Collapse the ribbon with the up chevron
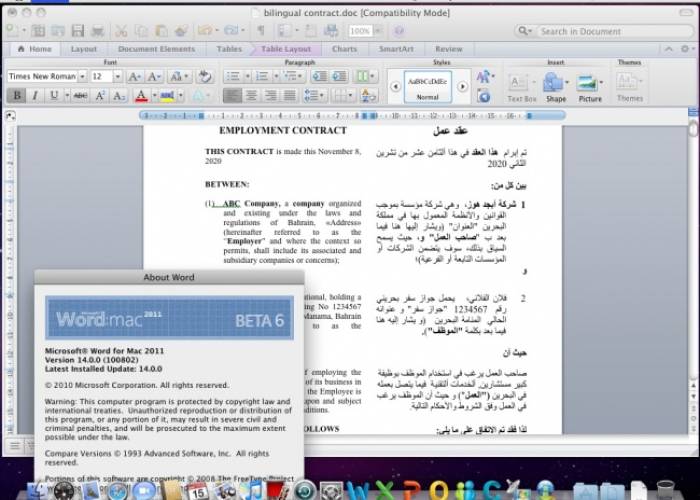The image size is (700, 500). coord(668,49)
